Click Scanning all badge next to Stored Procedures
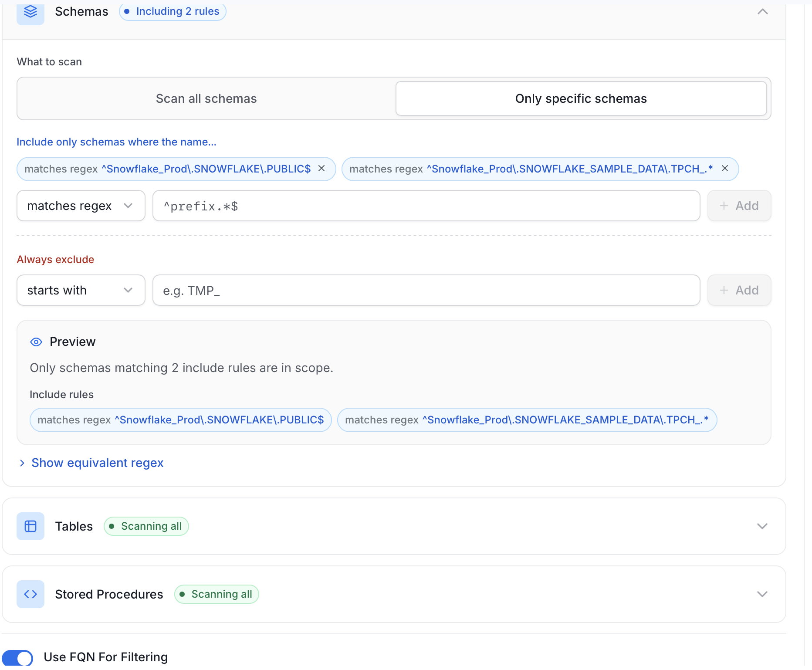Screen dimensions: 812x670 (x=217, y=594)
